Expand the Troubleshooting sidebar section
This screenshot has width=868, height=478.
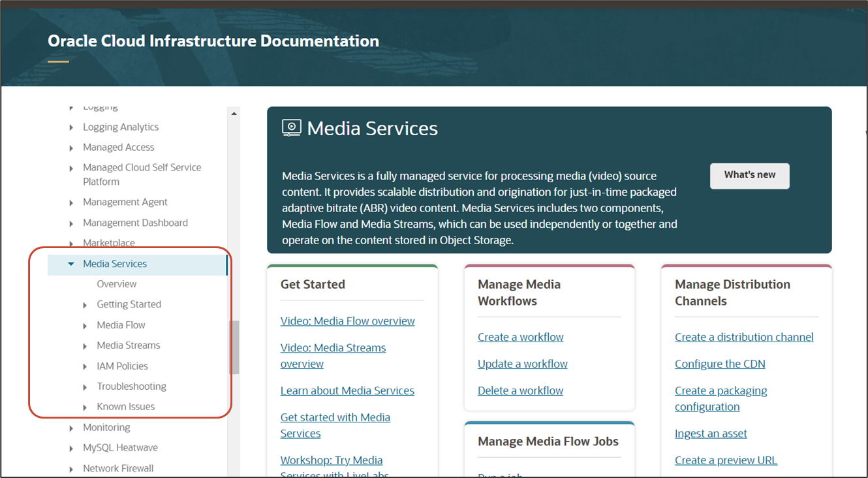click(x=84, y=386)
